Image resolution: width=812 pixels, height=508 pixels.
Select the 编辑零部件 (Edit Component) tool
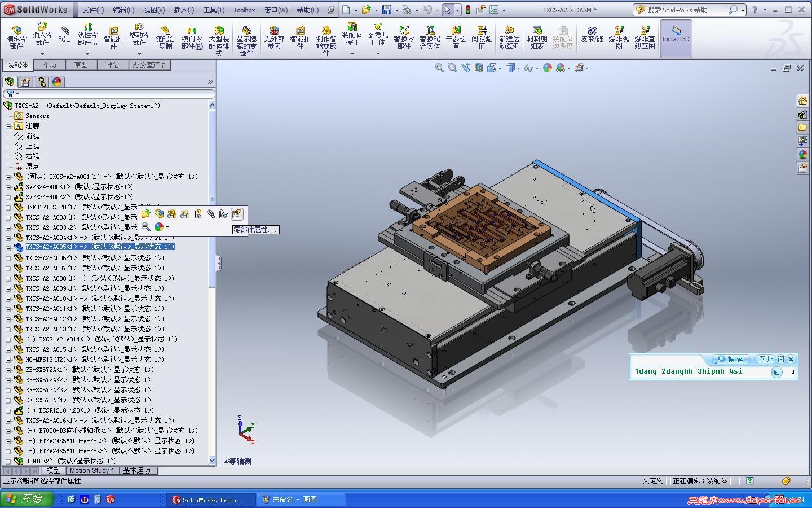click(x=16, y=37)
